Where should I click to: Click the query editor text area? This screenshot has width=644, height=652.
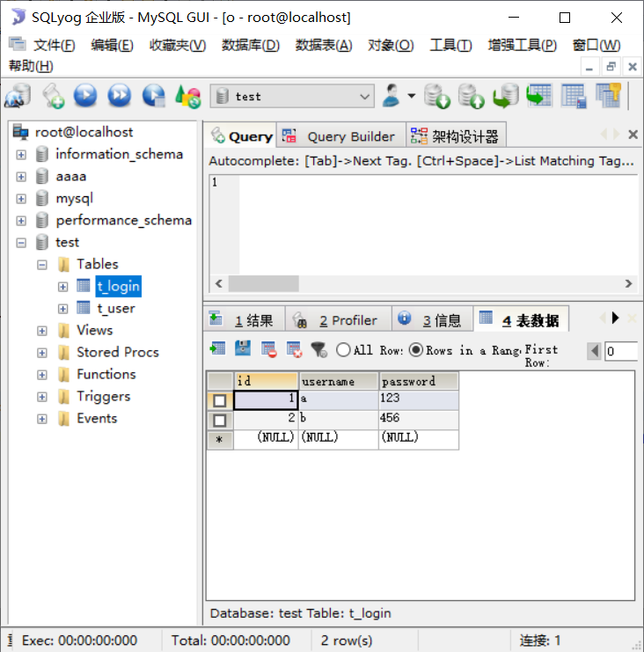tap(438, 224)
